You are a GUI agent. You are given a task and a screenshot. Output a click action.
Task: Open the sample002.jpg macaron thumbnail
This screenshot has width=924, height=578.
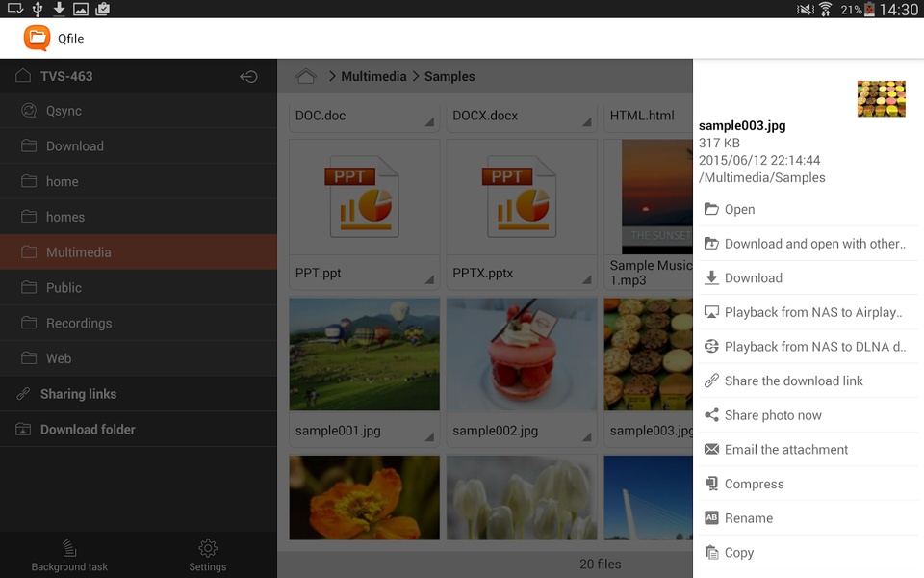522,354
